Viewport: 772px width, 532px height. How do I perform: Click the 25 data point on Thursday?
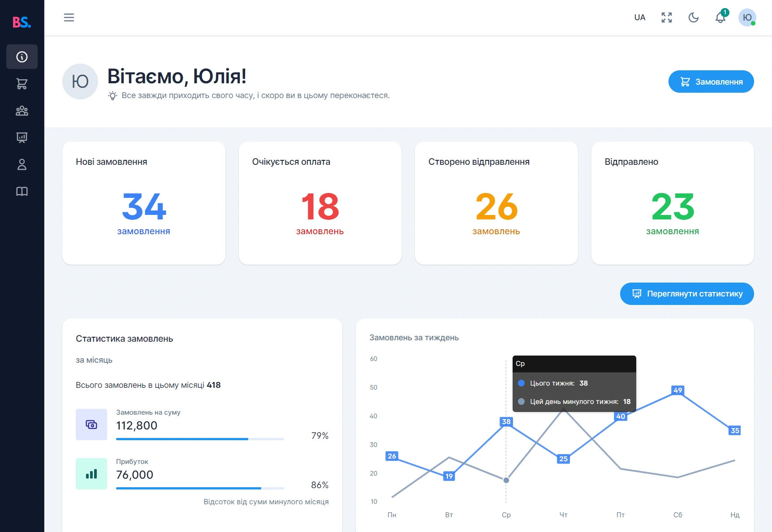click(x=564, y=459)
